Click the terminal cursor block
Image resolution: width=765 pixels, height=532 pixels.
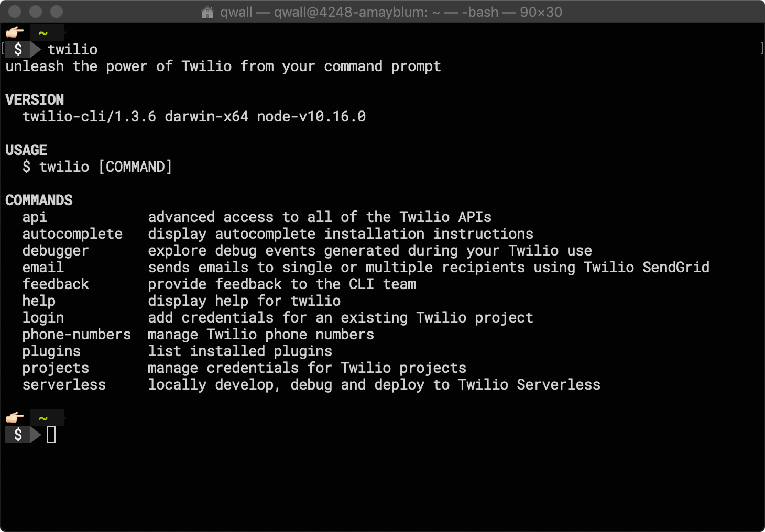(51, 435)
